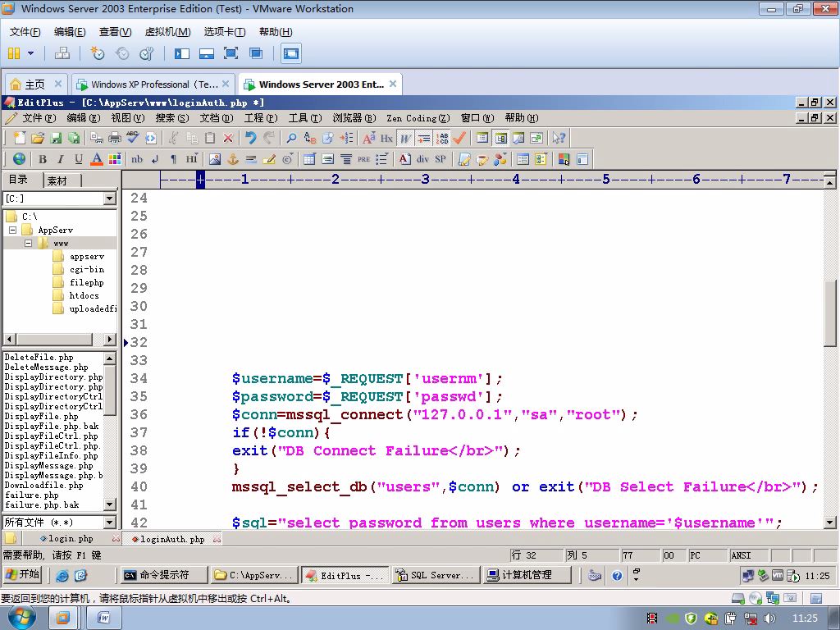840x630 pixels.
Task: Run spell check (ABC icon)
Action: coord(132,138)
